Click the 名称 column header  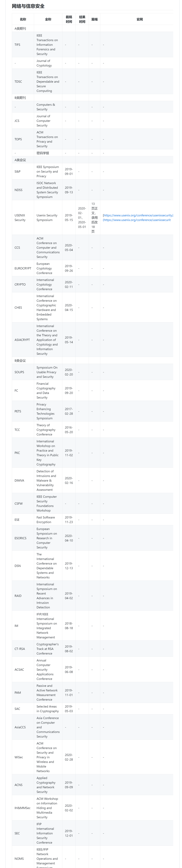click(23, 20)
